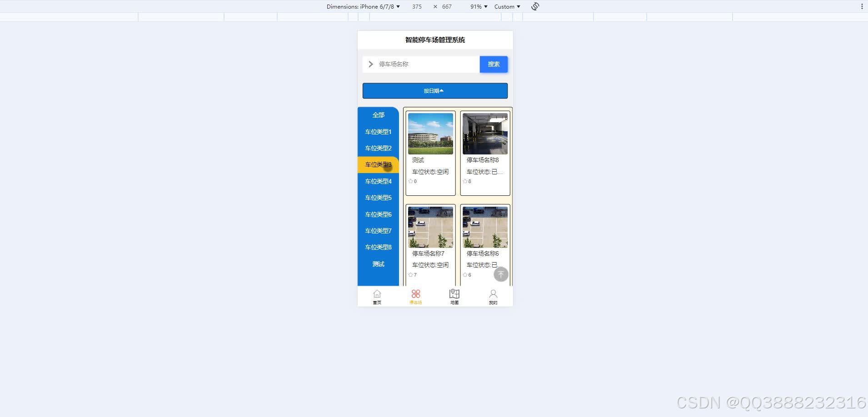Select the 全部 category
Screen dimensions: 868x417
pyautogui.click(x=378, y=115)
